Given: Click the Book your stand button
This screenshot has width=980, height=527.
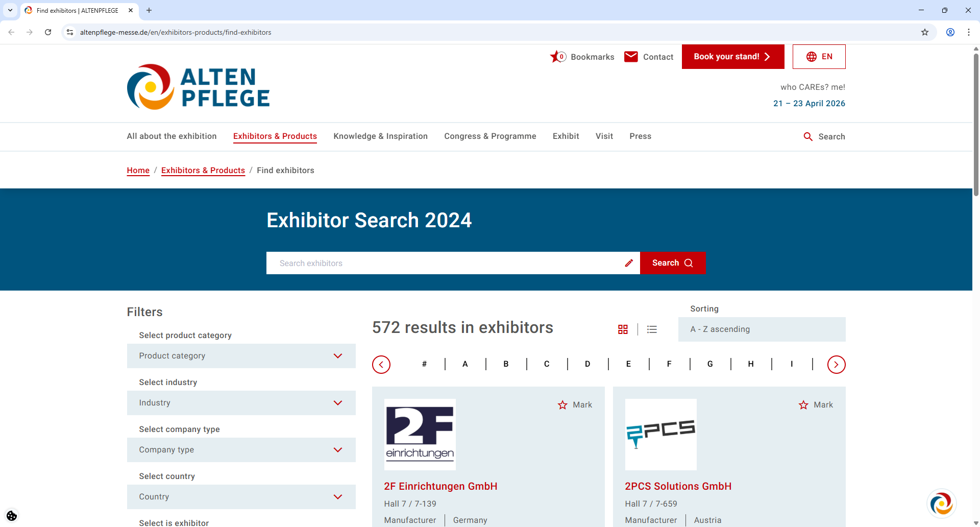Looking at the screenshot, I should [732, 57].
